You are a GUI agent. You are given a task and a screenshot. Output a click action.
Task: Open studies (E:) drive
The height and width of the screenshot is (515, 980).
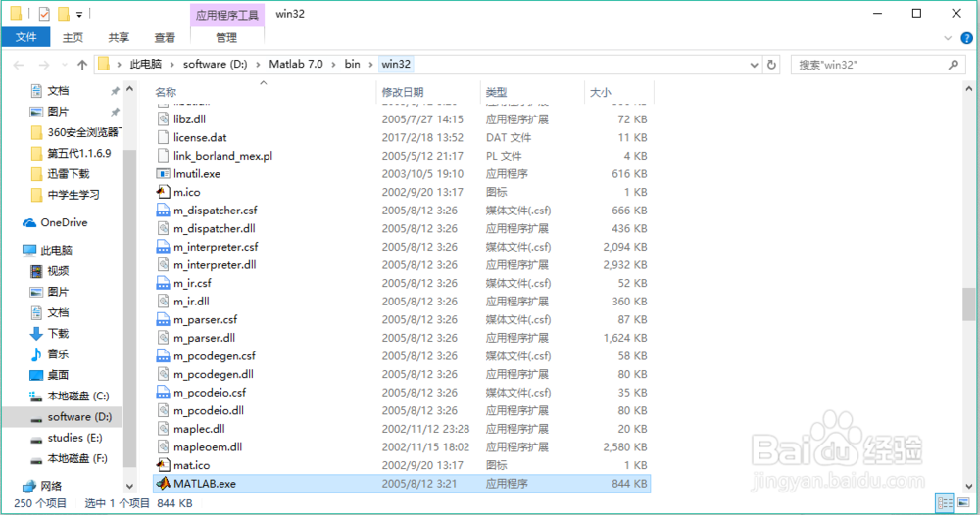click(x=67, y=438)
